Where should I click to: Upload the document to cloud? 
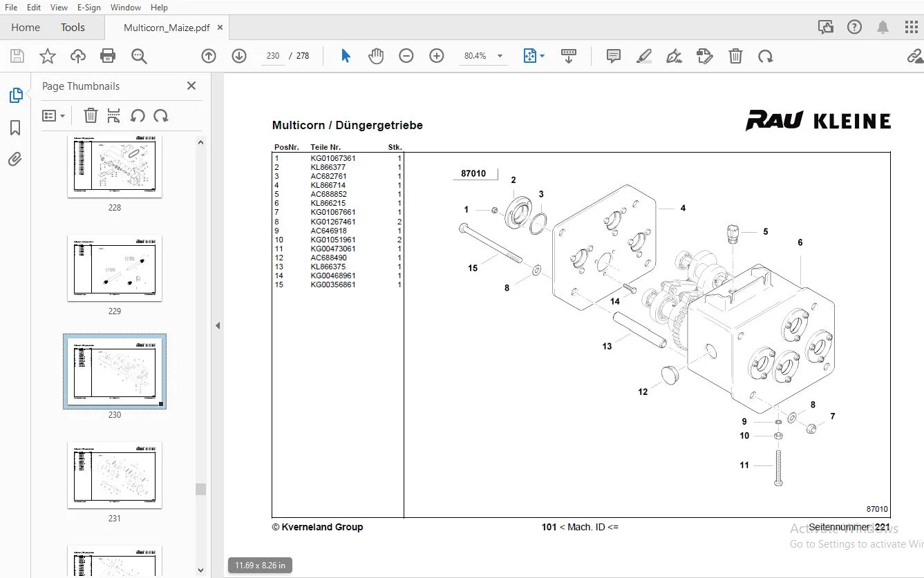coord(78,56)
